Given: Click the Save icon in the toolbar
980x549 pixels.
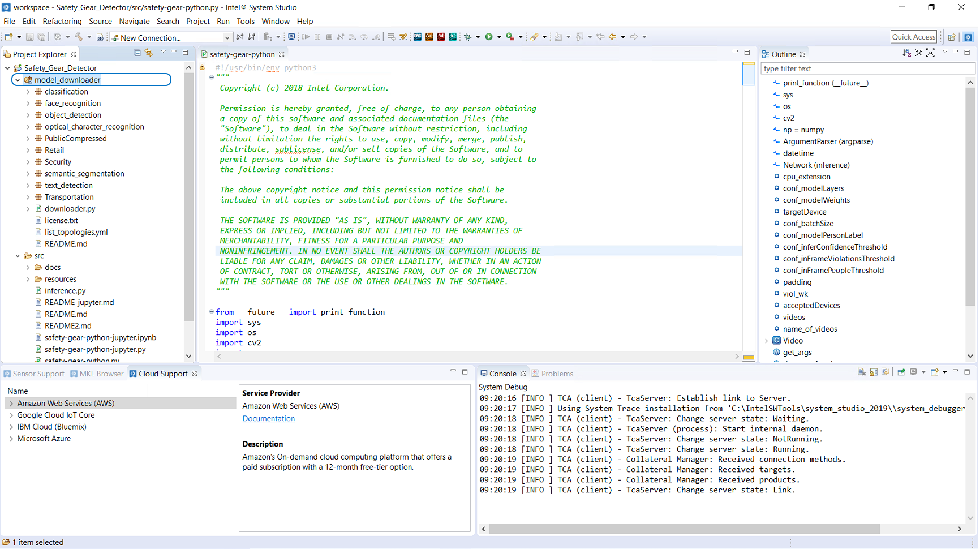Looking at the screenshot, I should [29, 37].
